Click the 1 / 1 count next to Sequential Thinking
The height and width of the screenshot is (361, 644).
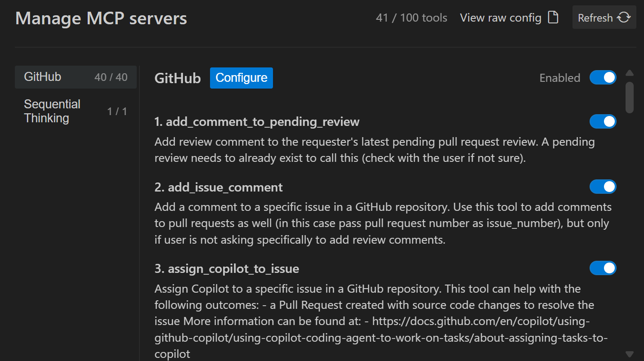point(117,111)
